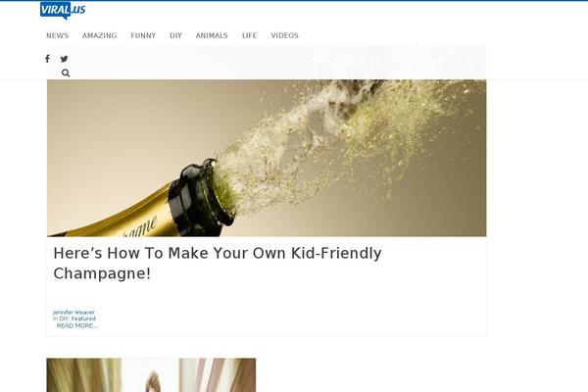Open the Facebook page icon

(47, 59)
